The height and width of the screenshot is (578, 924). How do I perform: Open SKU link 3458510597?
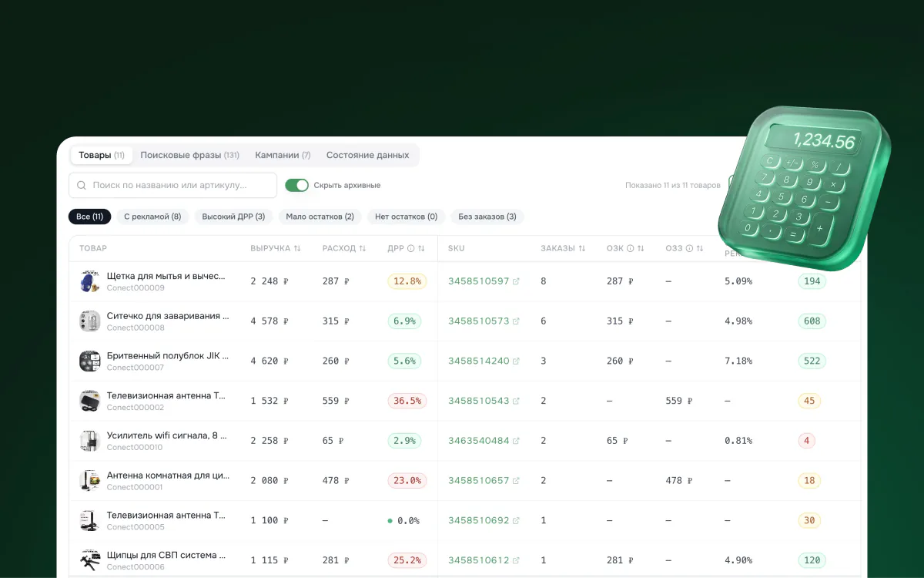tap(478, 281)
